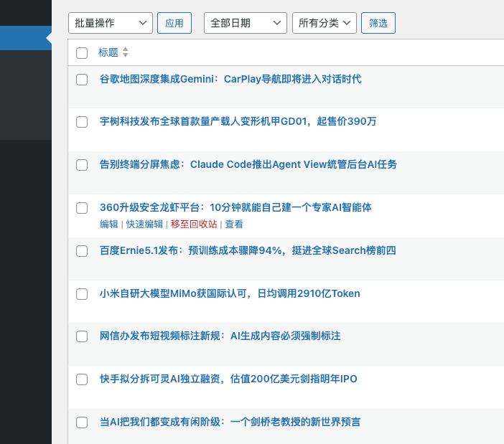Tick the select-all checkbox beside 标题
Viewport: 504px width, 444px height.
point(82,53)
